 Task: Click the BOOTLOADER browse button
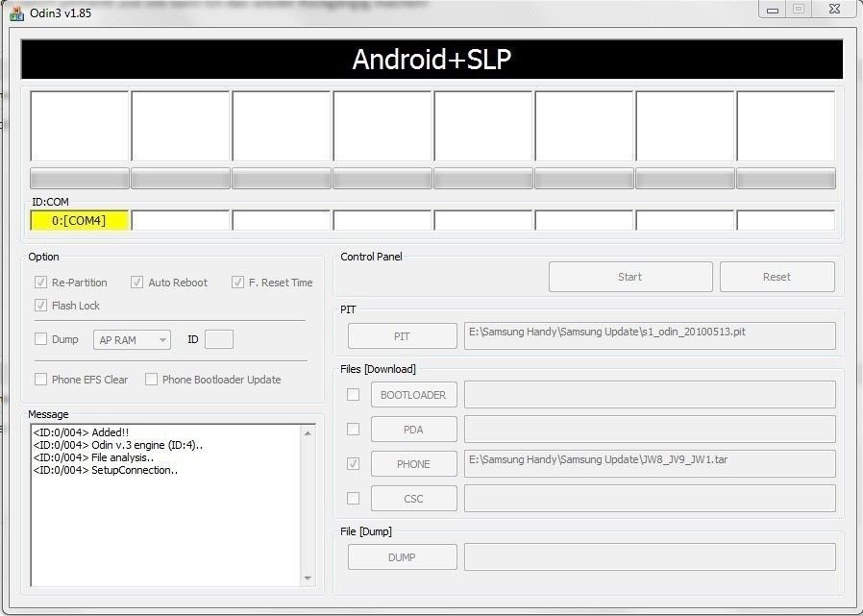[414, 395]
